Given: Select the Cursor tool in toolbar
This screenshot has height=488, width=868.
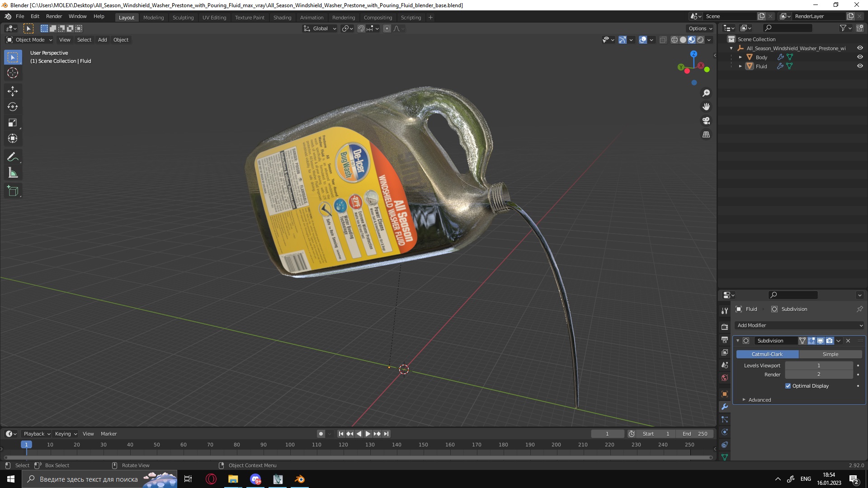Looking at the screenshot, I should 13,73.
